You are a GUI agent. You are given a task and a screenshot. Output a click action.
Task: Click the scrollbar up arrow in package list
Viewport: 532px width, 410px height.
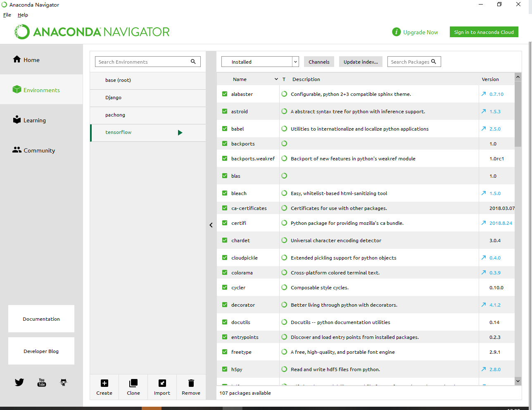pyautogui.click(x=518, y=76)
